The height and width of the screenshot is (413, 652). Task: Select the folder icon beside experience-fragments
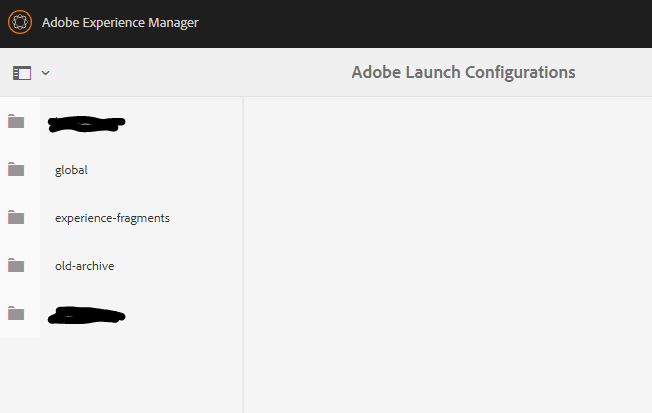(x=16, y=218)
